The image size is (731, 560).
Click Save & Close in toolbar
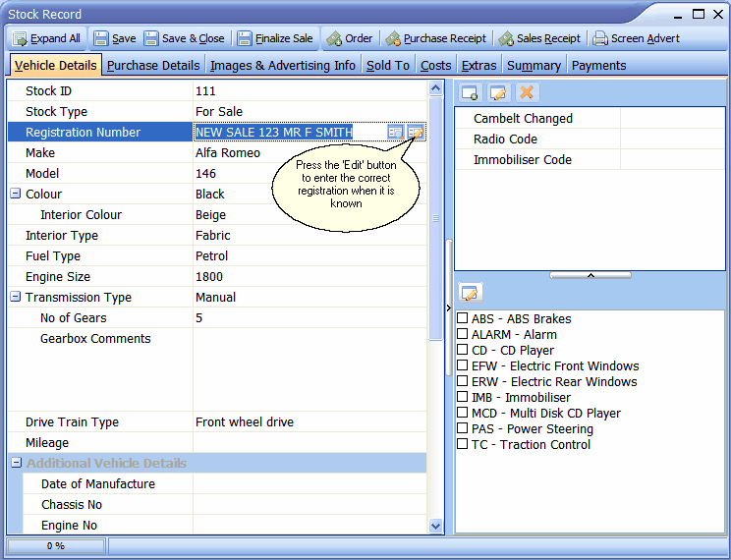[184, 38]
